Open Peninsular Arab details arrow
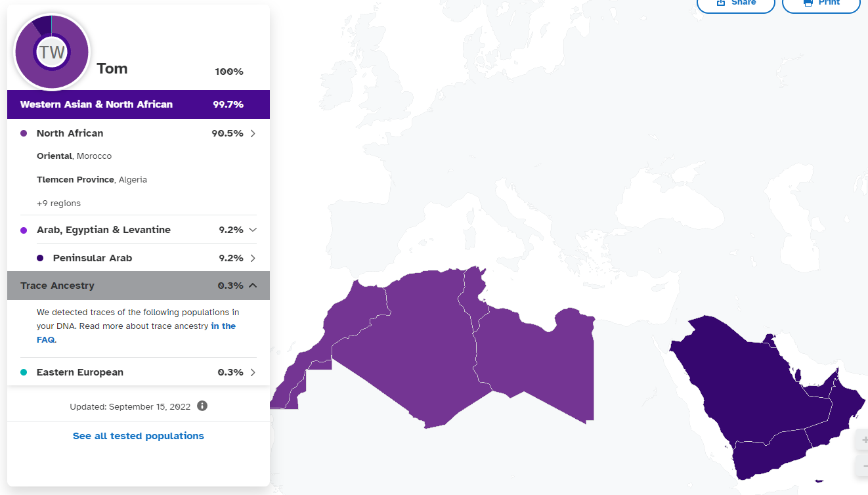The image size is (868, 495). tap(253, 258)
